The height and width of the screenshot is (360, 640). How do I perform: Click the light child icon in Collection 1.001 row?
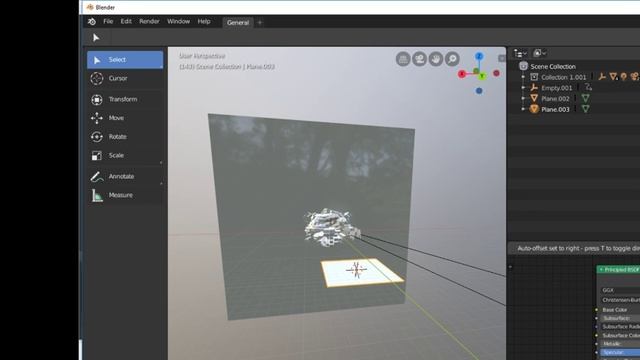[x=624, y=76]
